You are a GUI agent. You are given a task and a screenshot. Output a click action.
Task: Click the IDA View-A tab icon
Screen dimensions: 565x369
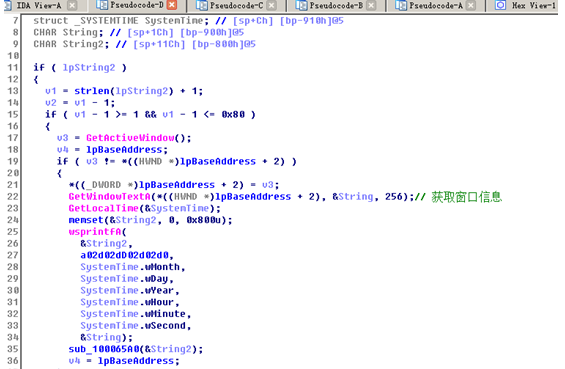click(8, 5)
